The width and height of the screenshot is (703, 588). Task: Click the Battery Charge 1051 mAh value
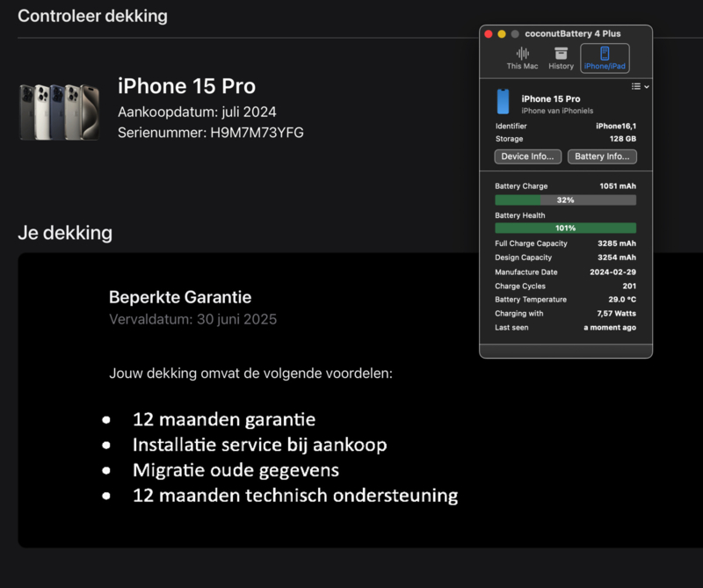618,186
